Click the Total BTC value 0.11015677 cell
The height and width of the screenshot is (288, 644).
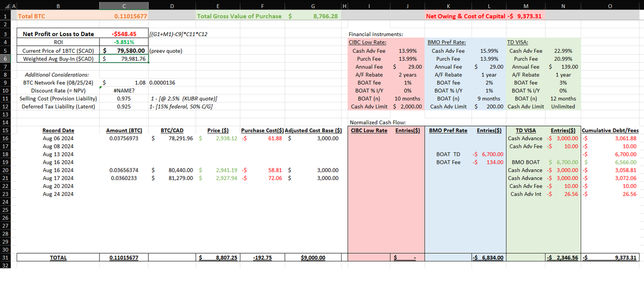coord(124,16)
